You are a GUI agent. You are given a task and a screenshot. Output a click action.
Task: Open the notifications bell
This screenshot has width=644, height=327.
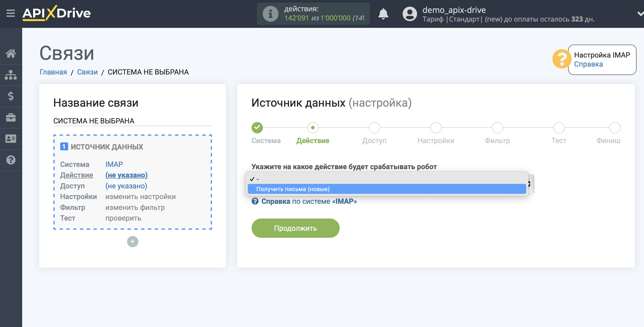pyautogui.click(x=383, y=14)
